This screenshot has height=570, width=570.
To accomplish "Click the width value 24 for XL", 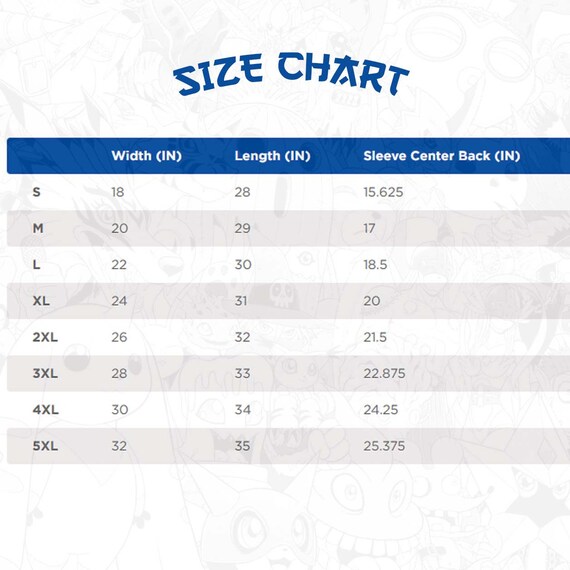I will click(x=119, y=301).
